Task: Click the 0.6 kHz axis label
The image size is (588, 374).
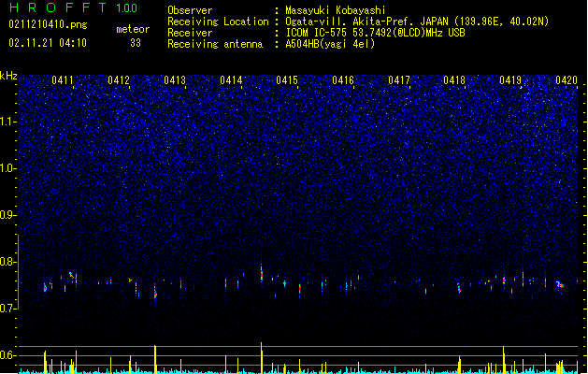Action: point(8,355)
